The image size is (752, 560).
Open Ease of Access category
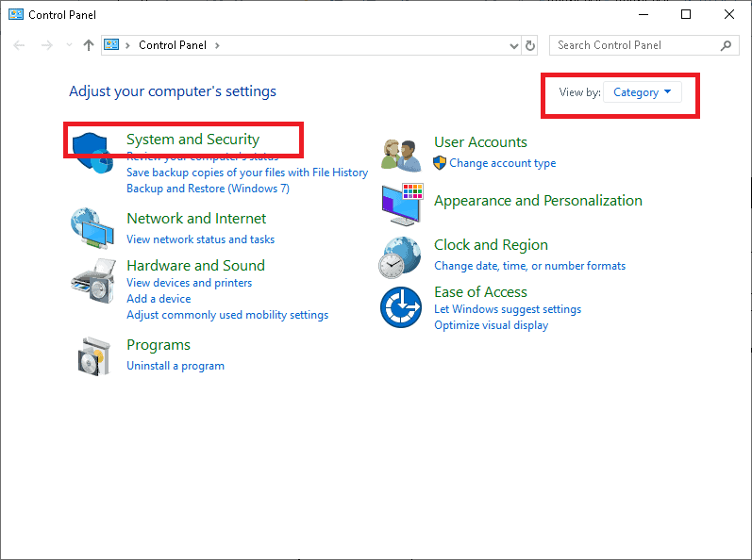point(480,291)
